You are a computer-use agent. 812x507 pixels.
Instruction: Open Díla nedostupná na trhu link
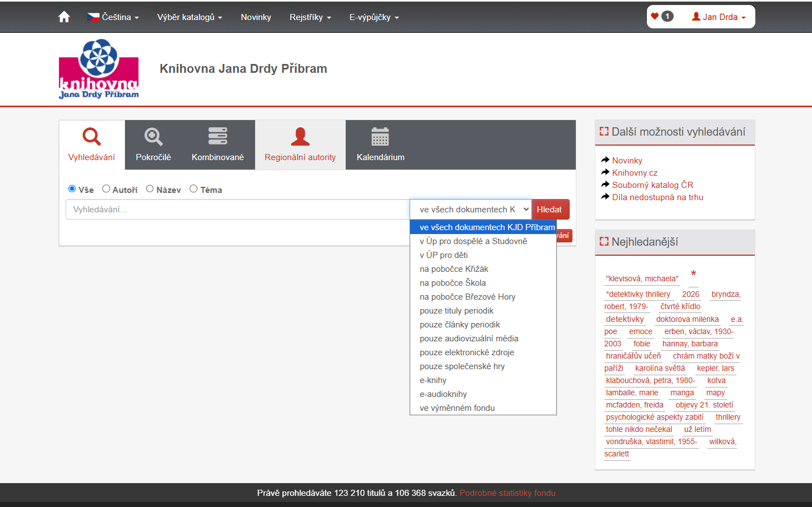pos(657,197)
